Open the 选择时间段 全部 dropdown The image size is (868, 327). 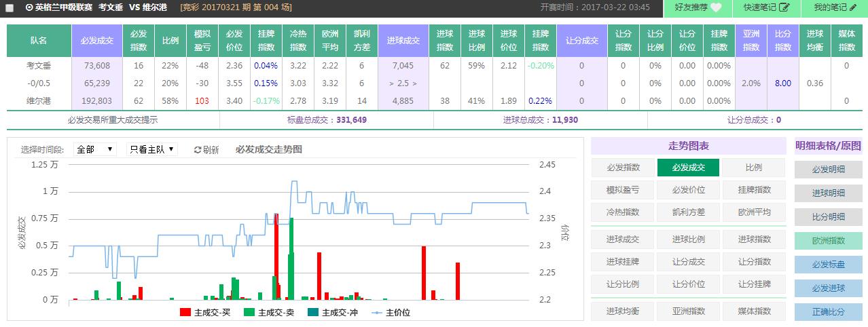coord(94,149)
